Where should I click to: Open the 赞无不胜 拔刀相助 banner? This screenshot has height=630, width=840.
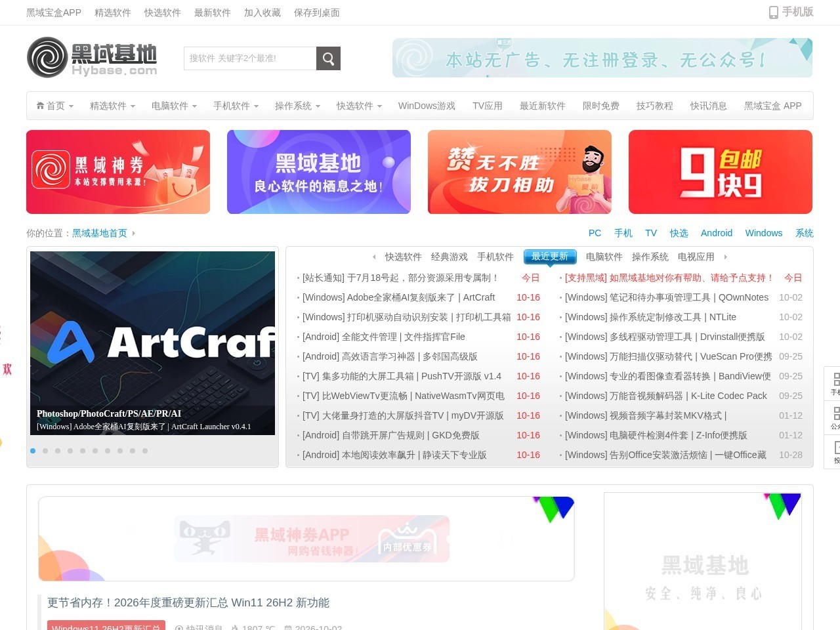coord(520,172)
